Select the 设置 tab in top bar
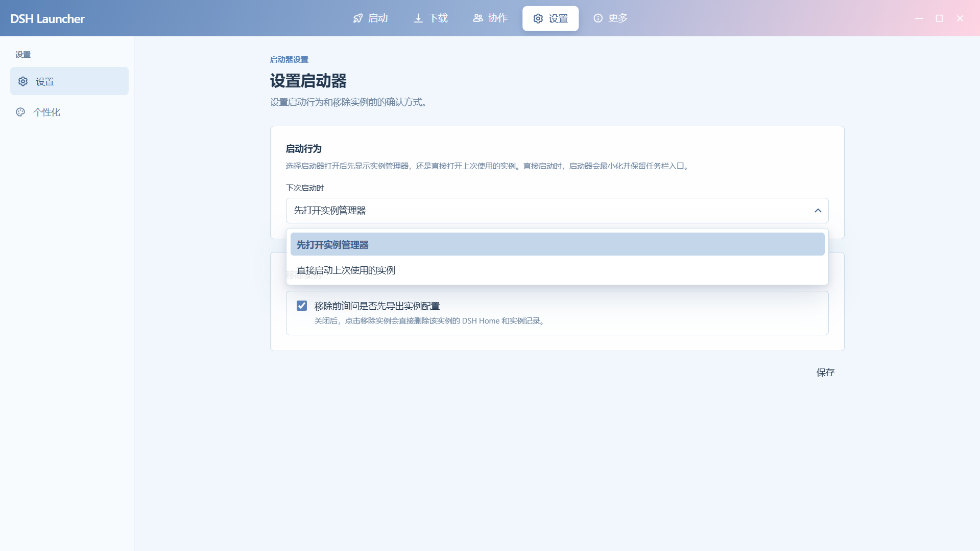Viewport: 980px width, 551px height. coord(551,18)
